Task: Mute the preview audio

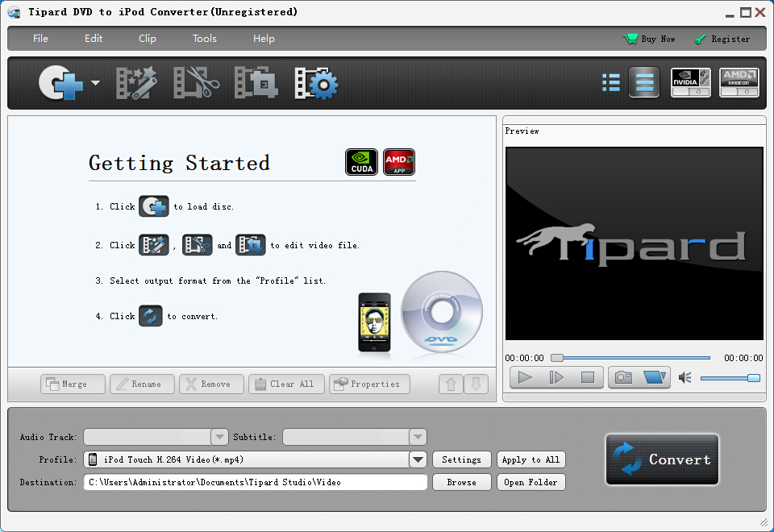Action: (685, 378)
